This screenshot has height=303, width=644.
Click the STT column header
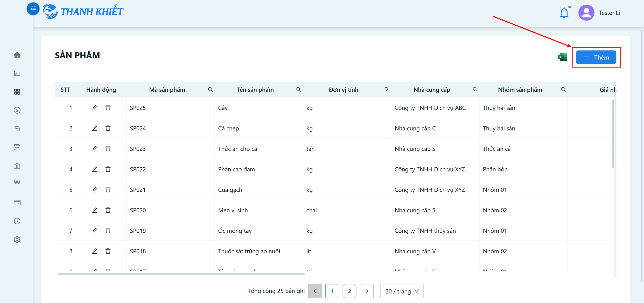[x=65, y=90]
